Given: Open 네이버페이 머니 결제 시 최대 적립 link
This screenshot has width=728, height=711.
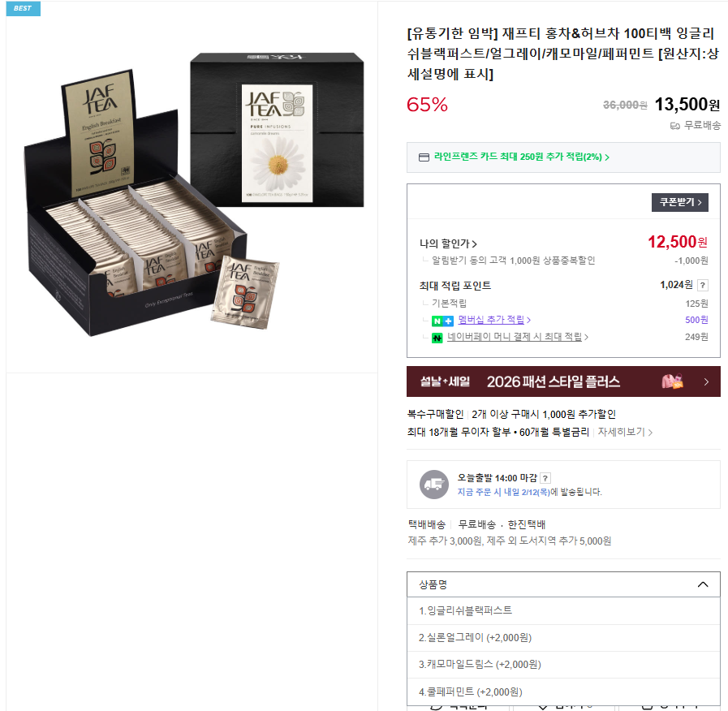Looking at the screenshot, I should click(x=518, y=337).
